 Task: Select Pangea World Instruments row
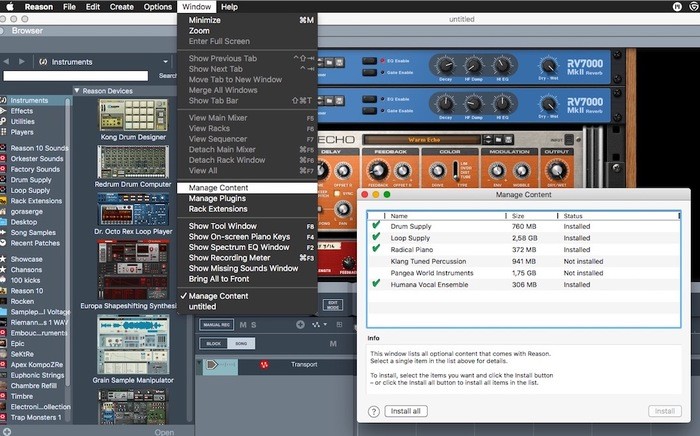[523, 273]
